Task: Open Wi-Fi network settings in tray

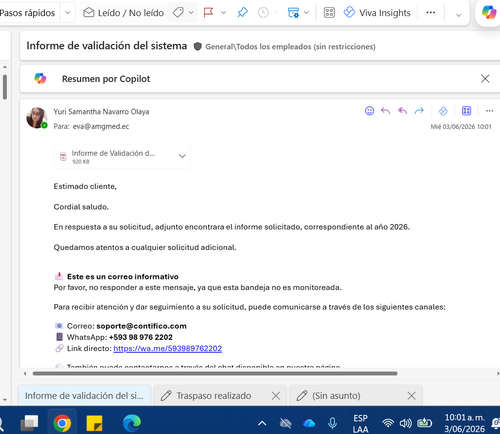Action: pyautogui.click(x=388, y=423)
